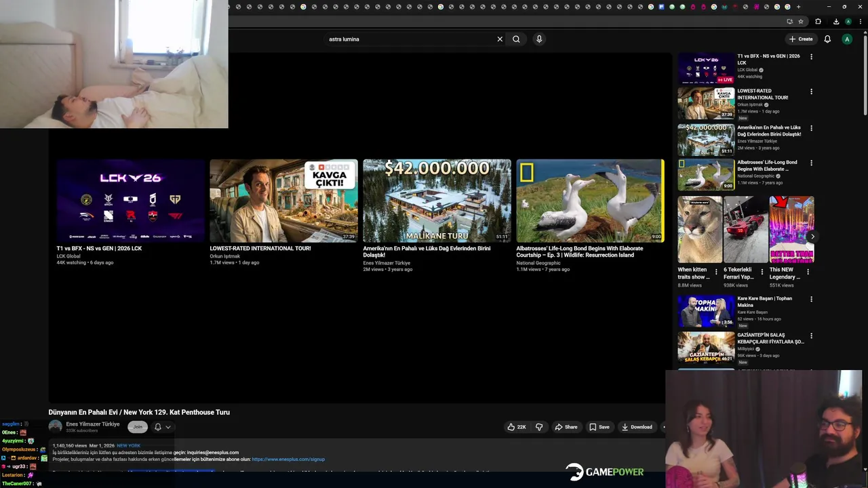Open options for Kare Kare Başarı sidebar video
The height and width of the screenshot is (488, 868).
click(811, 300)
